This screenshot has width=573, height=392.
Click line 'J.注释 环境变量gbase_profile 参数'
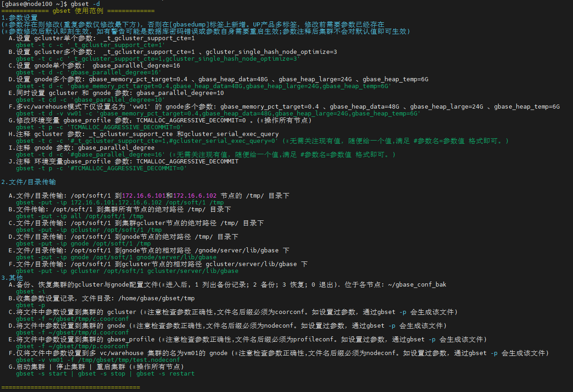pyautogui.click(x=124, y=161)
